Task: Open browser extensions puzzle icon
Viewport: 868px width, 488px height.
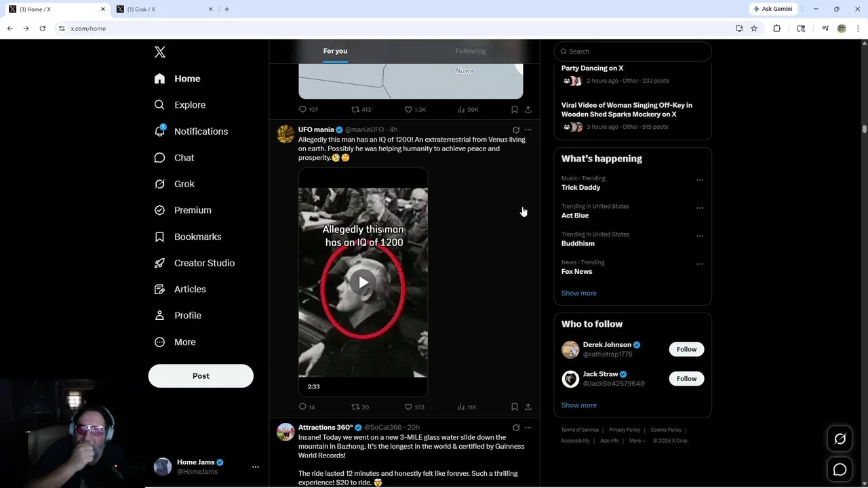Action: pyautogui.click(x=777, y=28)
